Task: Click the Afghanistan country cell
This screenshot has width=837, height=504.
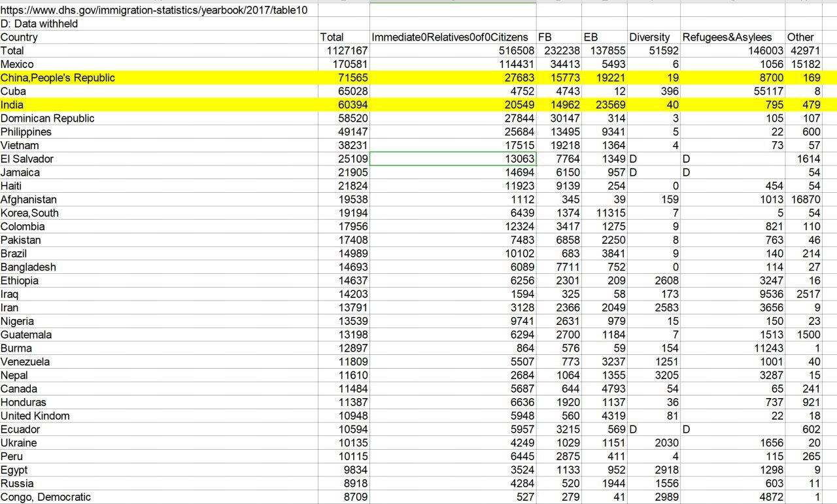Action: 159,199
